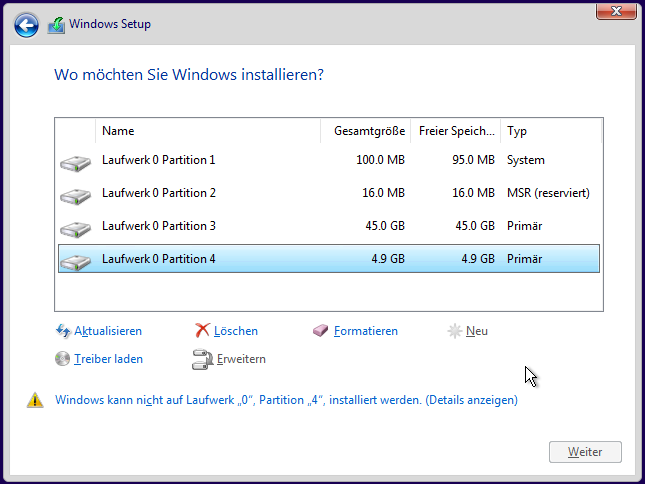Click the pink eraser Formatieren icon

320,330
